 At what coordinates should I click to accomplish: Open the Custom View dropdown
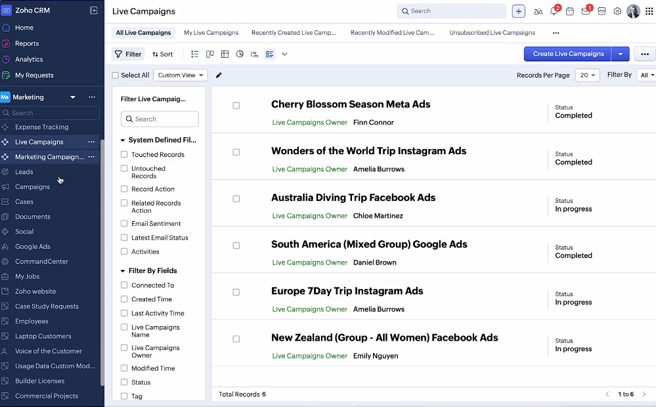pyautogui.click(x=180, y=75)
